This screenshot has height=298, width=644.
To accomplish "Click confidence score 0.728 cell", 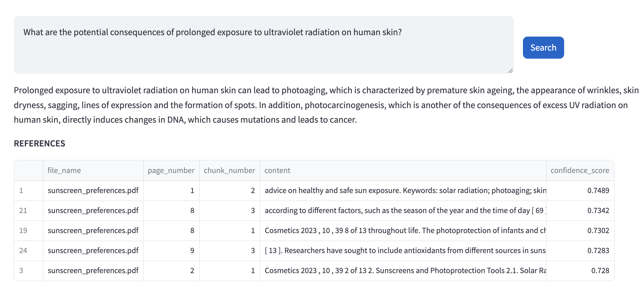I will pyautogui.click(x=580, y=271).
